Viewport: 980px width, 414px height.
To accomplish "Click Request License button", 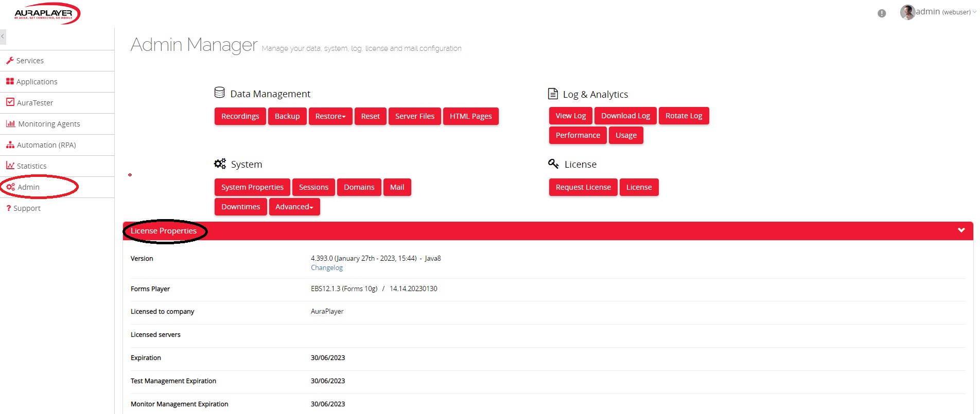I will click(x=583, y=187).
